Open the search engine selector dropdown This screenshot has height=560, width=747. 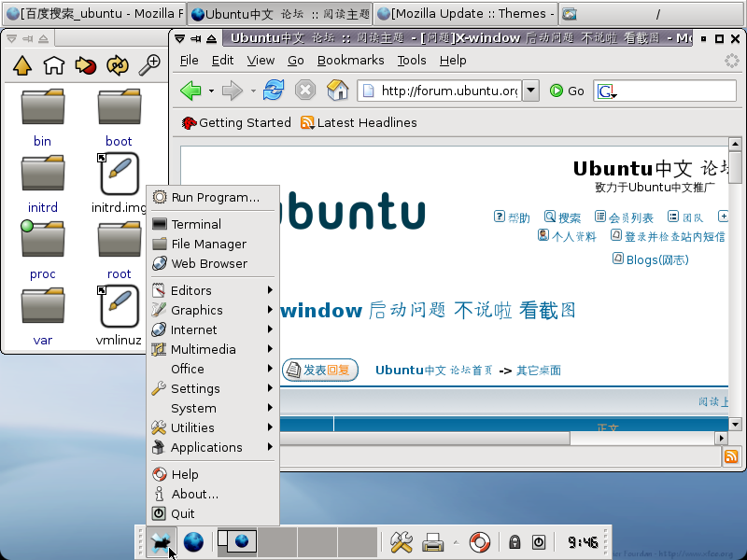(x=608, y=91)
